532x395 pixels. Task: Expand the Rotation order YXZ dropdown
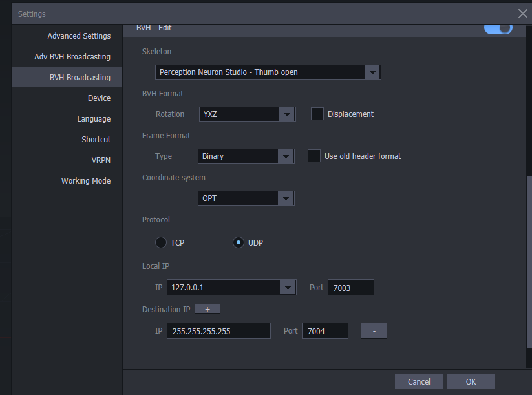click(x=248, y=114)
